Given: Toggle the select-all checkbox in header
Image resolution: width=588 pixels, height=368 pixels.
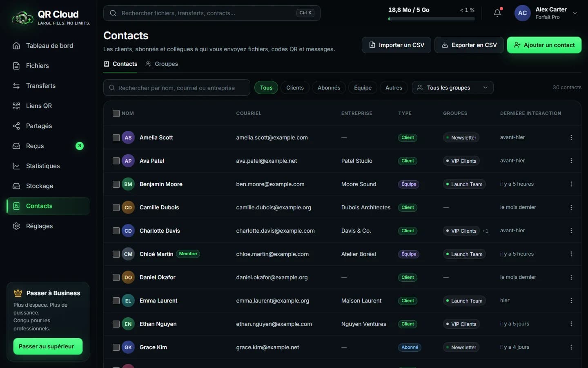Looking at the screenshot, I should coord(116,113).
